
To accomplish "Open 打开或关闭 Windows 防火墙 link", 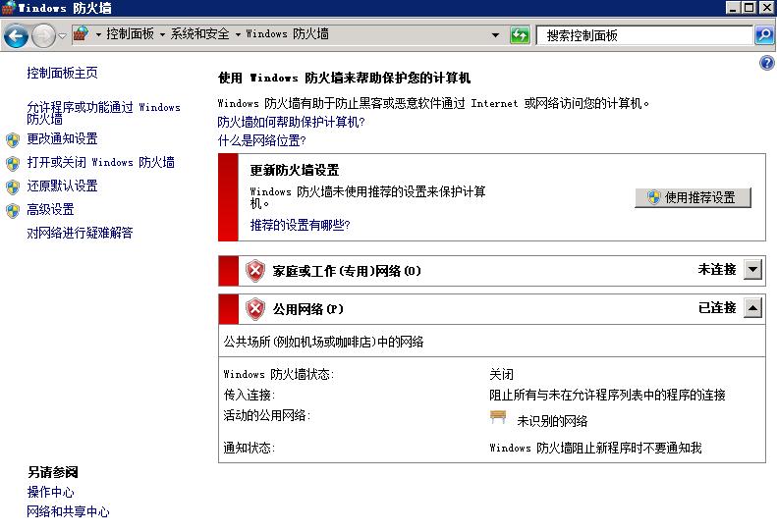I will 100,163.
